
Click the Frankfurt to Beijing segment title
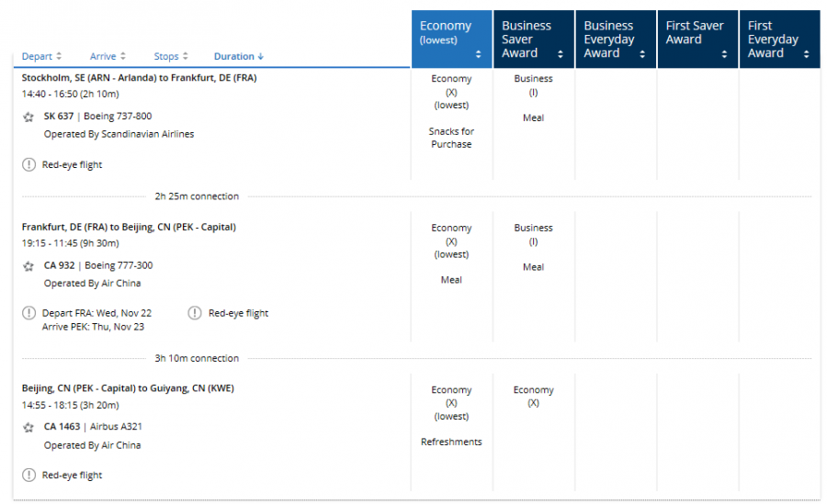point(129,227)
